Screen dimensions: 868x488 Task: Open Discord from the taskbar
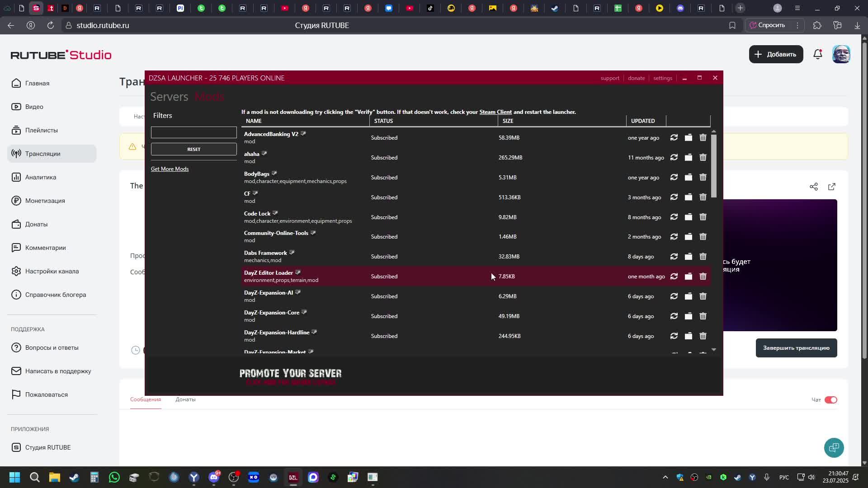pos(214,478)
